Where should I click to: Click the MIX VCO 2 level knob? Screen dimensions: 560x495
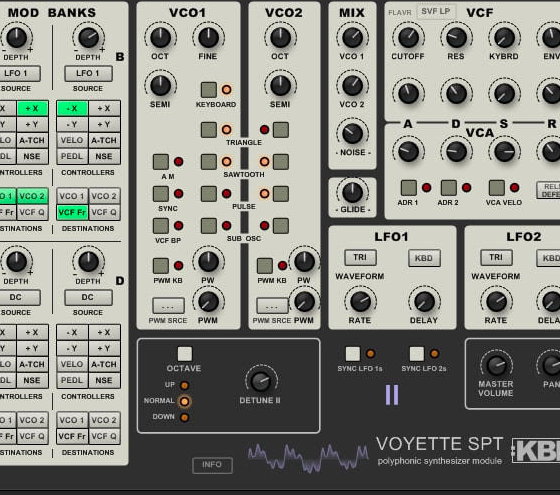tap(352, 86)
